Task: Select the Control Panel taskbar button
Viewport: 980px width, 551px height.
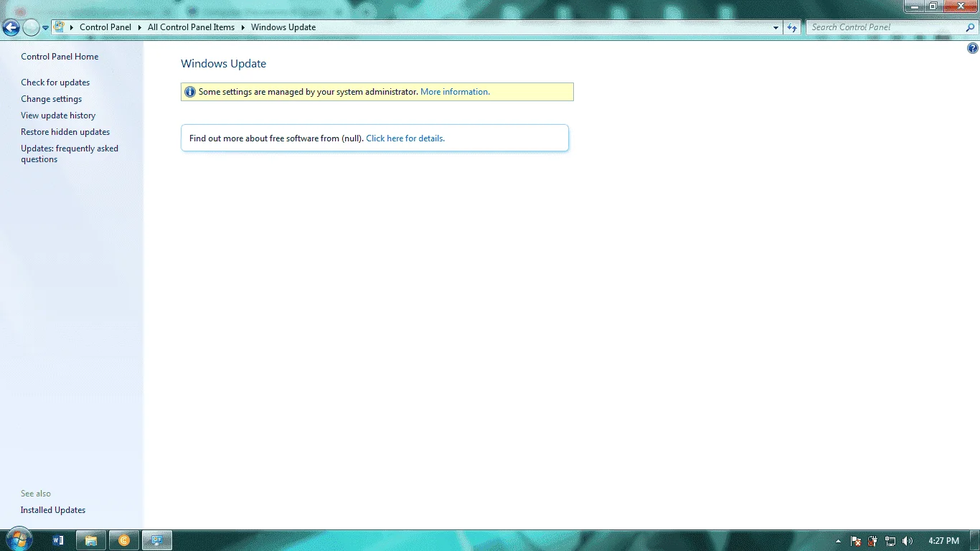Action: pyautogui.click(x=157, y=540)
